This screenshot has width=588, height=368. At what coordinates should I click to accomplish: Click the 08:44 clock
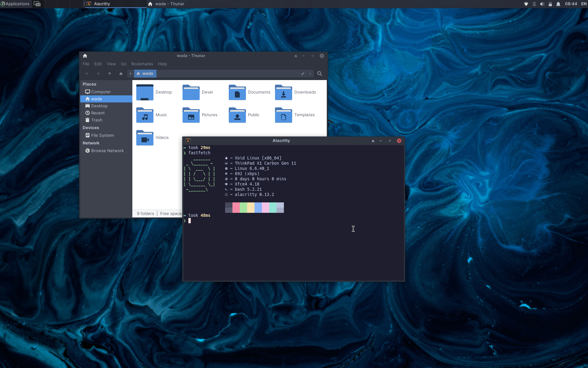click(571, 4)
